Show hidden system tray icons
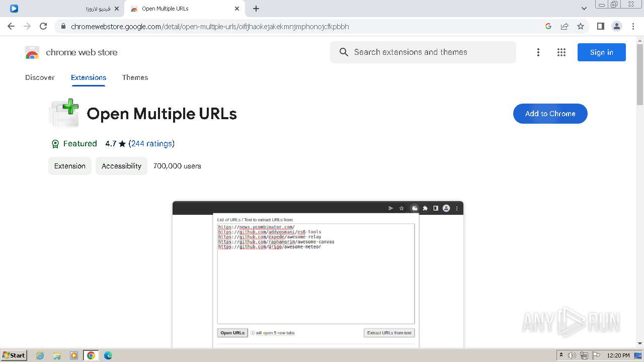 (x=561, y=355)
